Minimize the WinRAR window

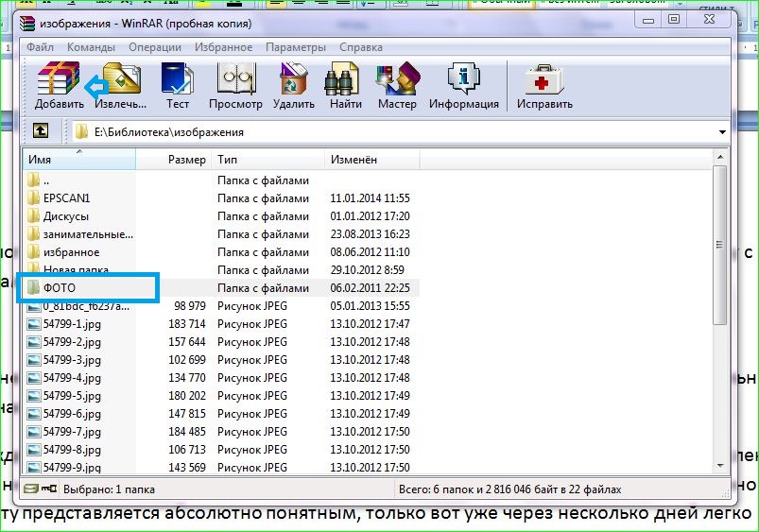tap(648, 20)
